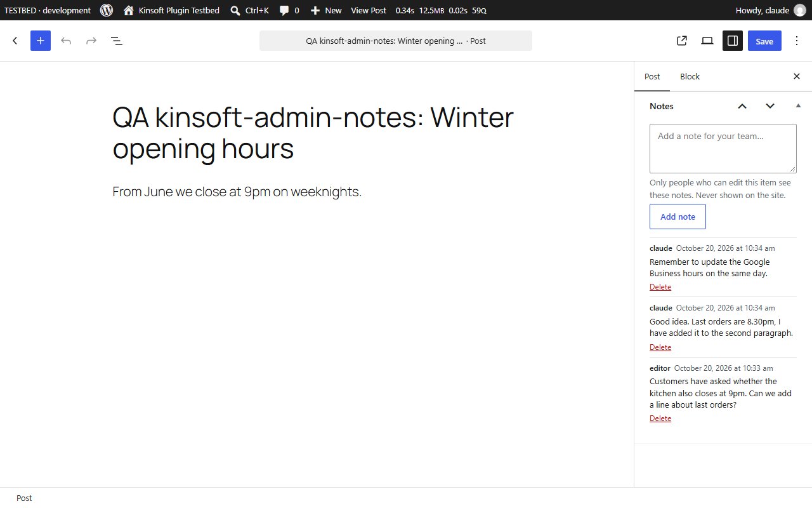View comments from the admin bar

tap(289, 10)
